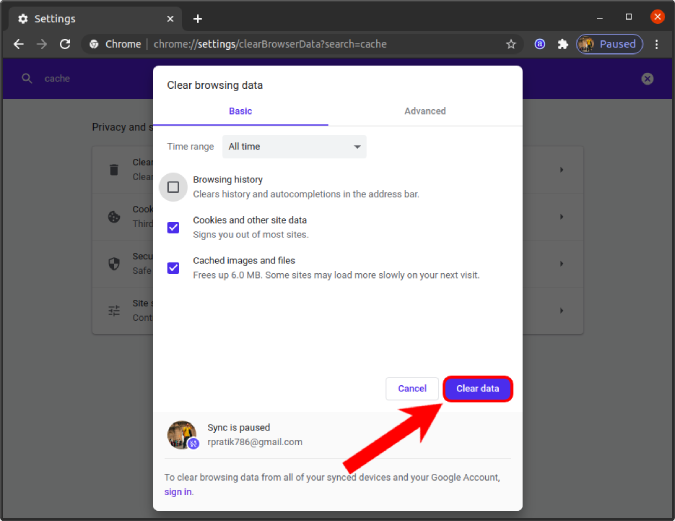Switch to the Basic tab
Screen dimensions: 675x521
coord(240,111)
